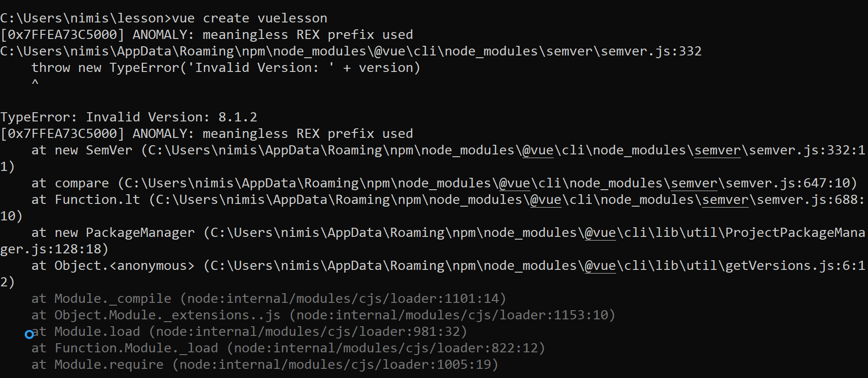The image size is (868, 378).
Task: Click the typed command "vue create vuelesson"
Action: (250, 18)
